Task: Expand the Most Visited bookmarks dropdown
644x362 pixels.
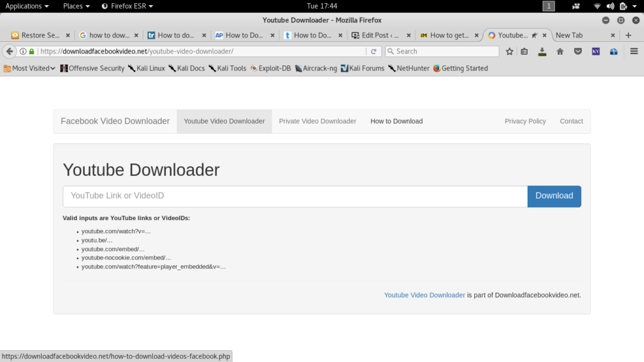Action: tap(31, 68)
